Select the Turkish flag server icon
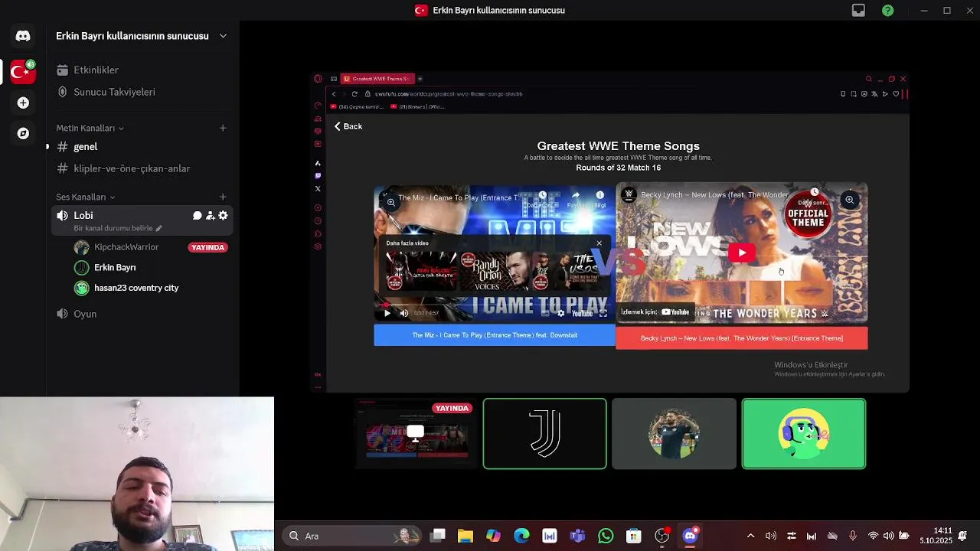This screenshot has height=551, width=980. click(x=23, y=72)
